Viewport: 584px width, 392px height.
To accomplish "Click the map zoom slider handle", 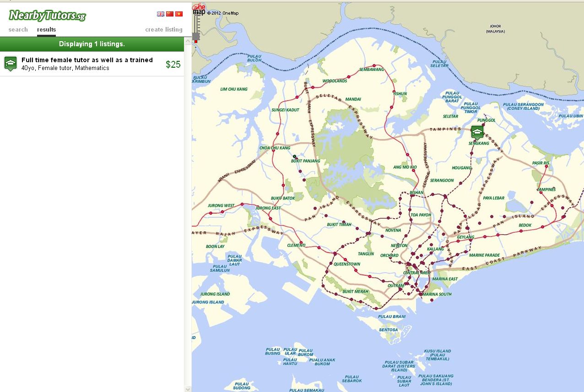I will 196,36.
